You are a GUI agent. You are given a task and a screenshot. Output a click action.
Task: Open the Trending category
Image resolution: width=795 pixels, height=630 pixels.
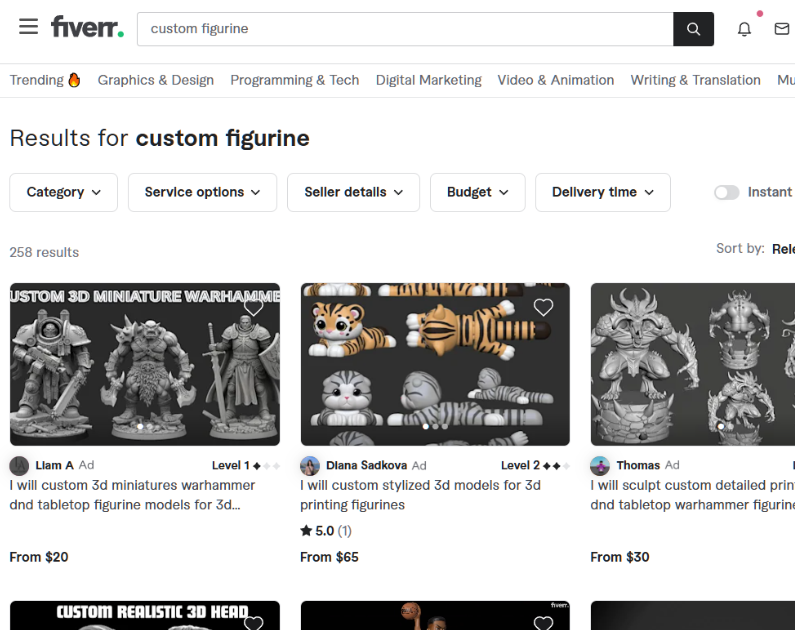45,80
